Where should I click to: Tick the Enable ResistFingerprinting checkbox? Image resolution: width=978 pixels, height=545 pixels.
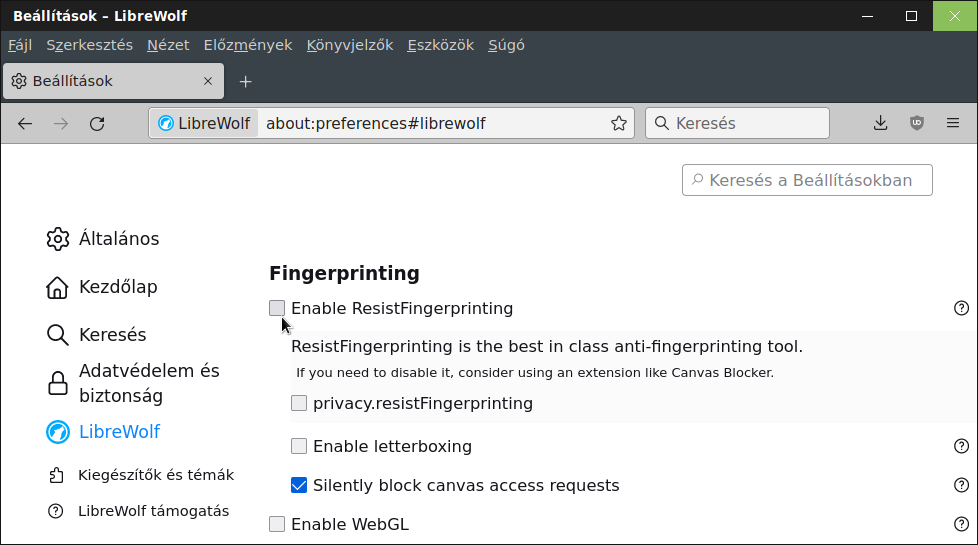(x=277, y=308)
